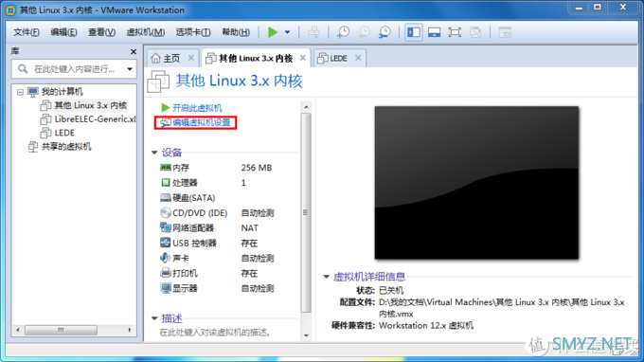The height and width of the screenshot is (362, 644).
Task: Close the LEDE tab
Action: pos(358,58)
